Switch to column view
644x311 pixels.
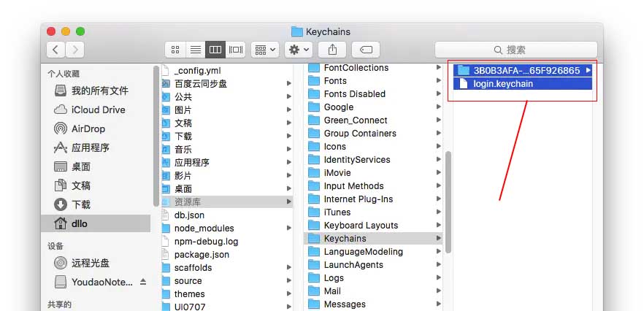coord(215,50)
